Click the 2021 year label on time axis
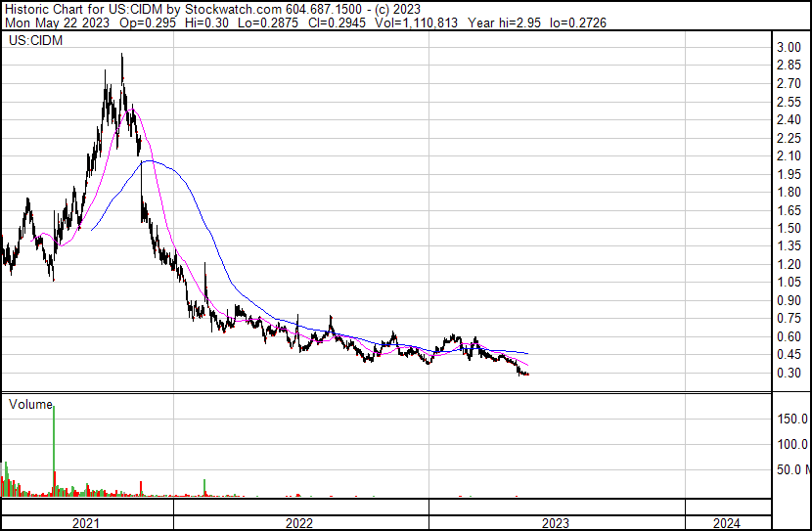Image resolution: width=812 pixels, height=531 pixels. coord(86,523)
